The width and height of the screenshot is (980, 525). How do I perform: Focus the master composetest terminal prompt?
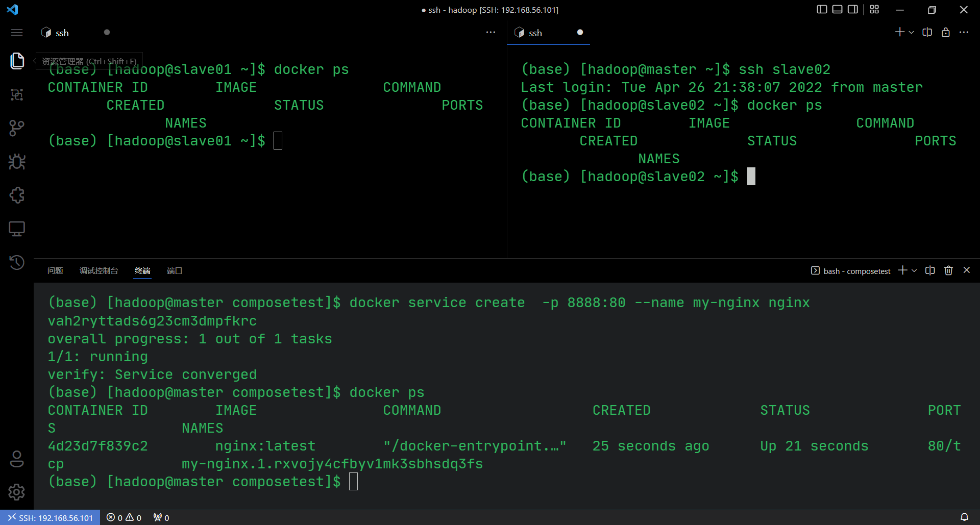pos(353,482)
